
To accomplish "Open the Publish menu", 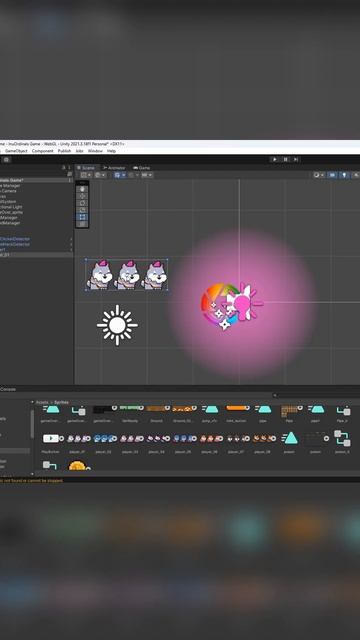I will [x=64, y=151].
